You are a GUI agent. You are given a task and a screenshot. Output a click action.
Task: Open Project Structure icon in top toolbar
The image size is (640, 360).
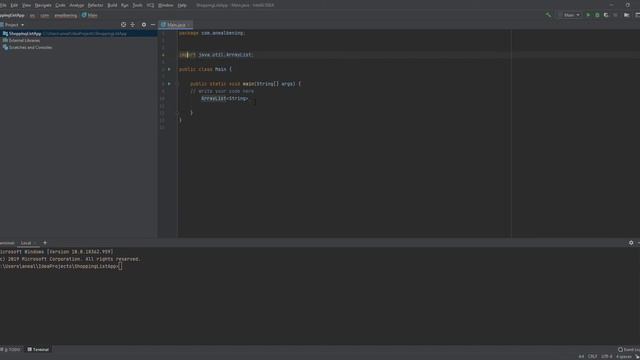[627, 15]
